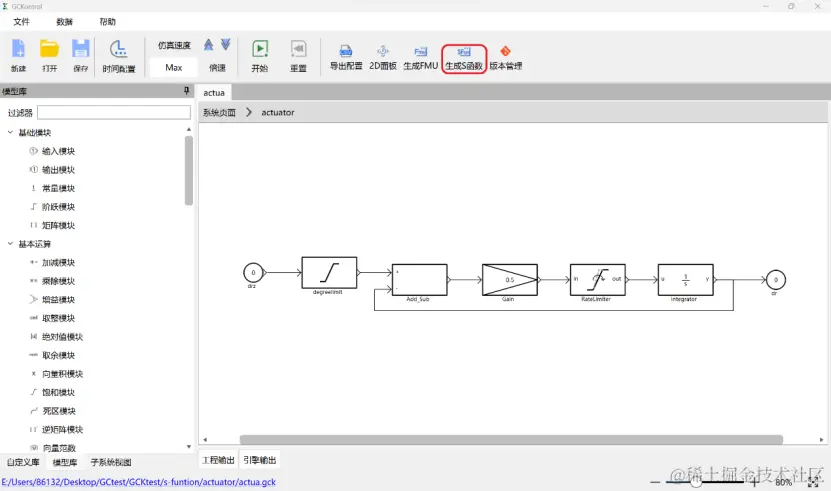Collapse the 基础模块 category
This screenshot has width=831, height=491.
10,132
